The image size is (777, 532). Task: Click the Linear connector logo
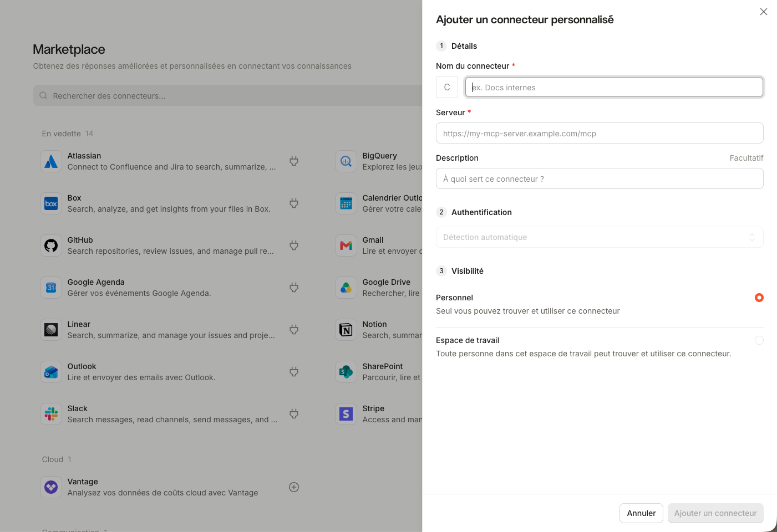(x=51, y=330)
